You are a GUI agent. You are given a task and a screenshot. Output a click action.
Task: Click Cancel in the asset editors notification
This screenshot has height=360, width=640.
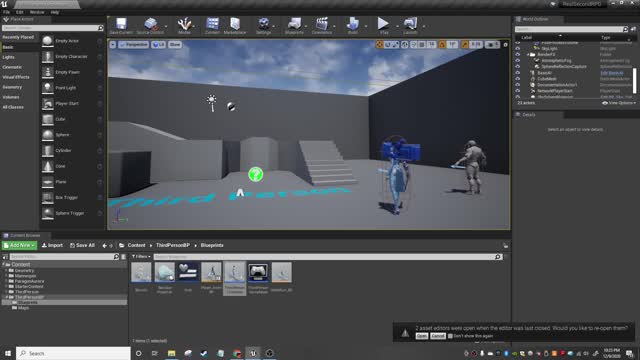coord(438,336)
